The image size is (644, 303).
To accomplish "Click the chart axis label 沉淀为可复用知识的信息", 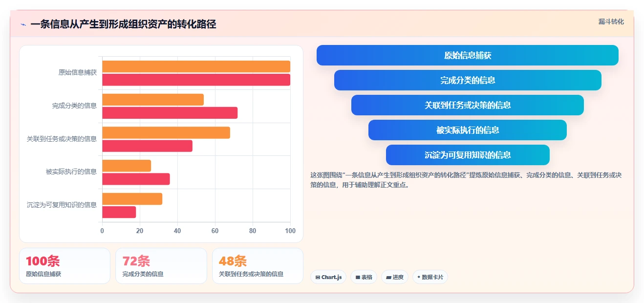I will (x=62, y=205).
